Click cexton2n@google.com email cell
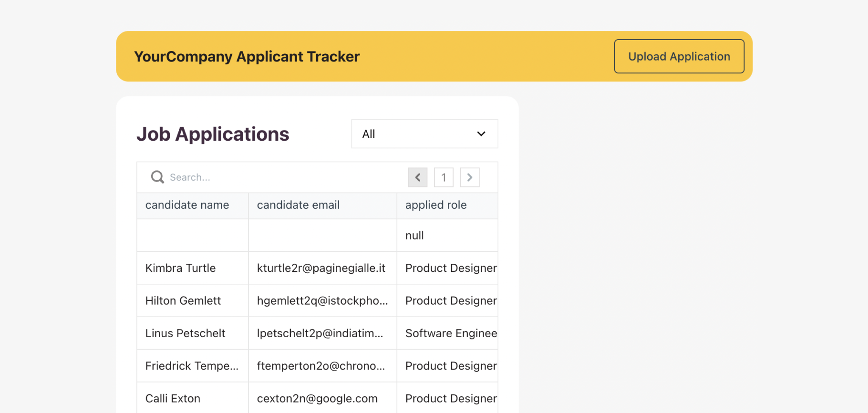Screen dimensions: 868x413 point(322,398)
